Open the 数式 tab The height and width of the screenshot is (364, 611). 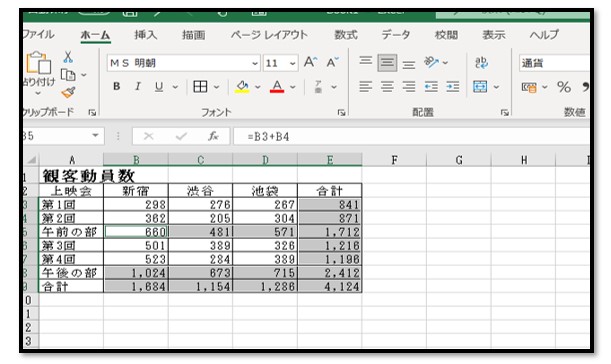(x=346, y=35)
